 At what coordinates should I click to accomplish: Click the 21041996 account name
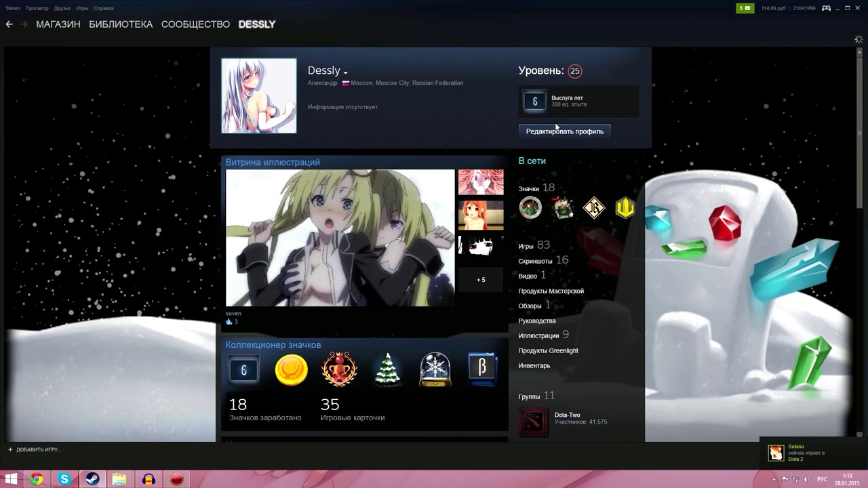[804, 8]
